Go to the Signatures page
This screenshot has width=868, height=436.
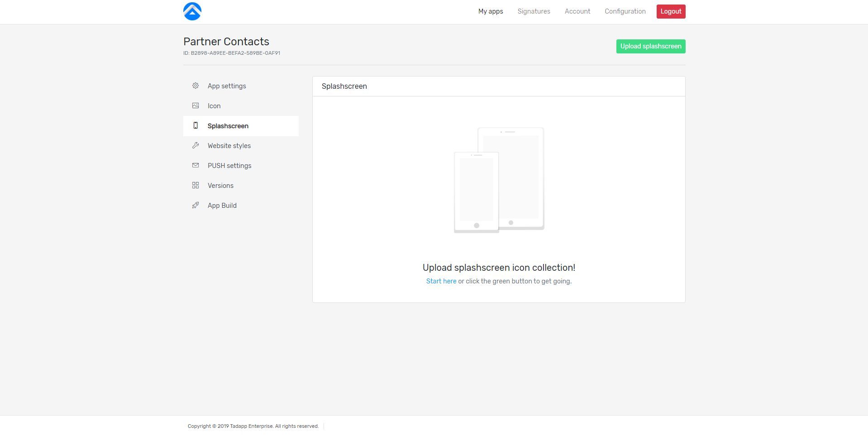tap(534, 11)
